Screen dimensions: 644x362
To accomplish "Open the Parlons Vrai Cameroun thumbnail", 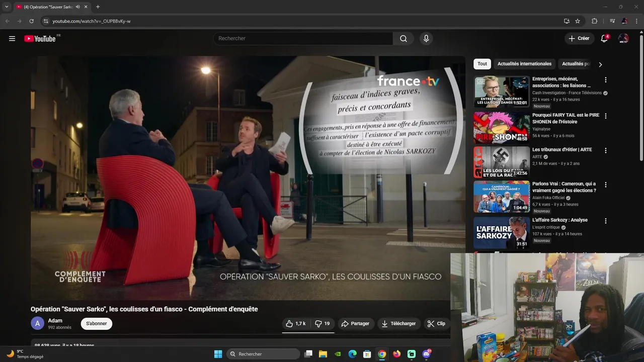I will tap(502, 197).
